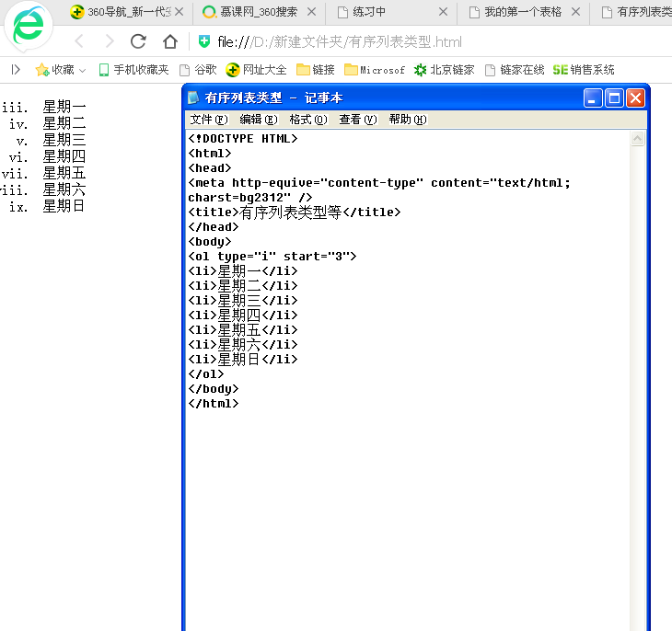Screen dimensions: 672x631
Task: Click Notepad scrollbar up arrow
Action: (x=637, y=139)
